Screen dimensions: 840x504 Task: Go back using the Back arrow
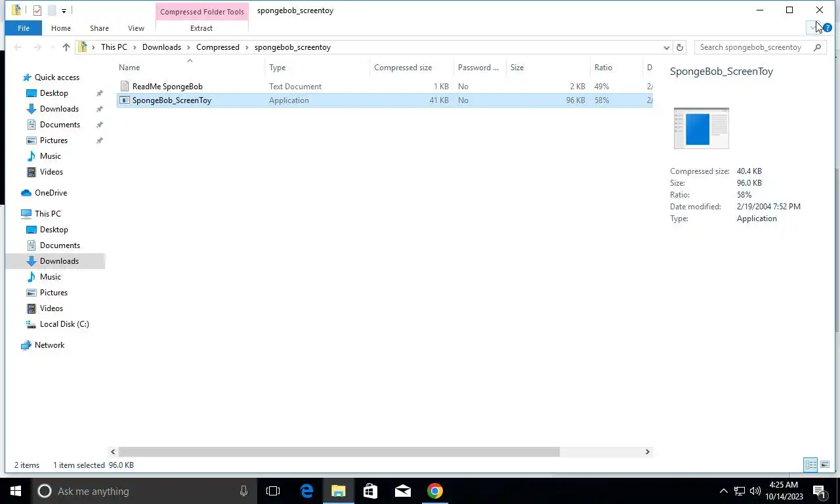[18, 47]
